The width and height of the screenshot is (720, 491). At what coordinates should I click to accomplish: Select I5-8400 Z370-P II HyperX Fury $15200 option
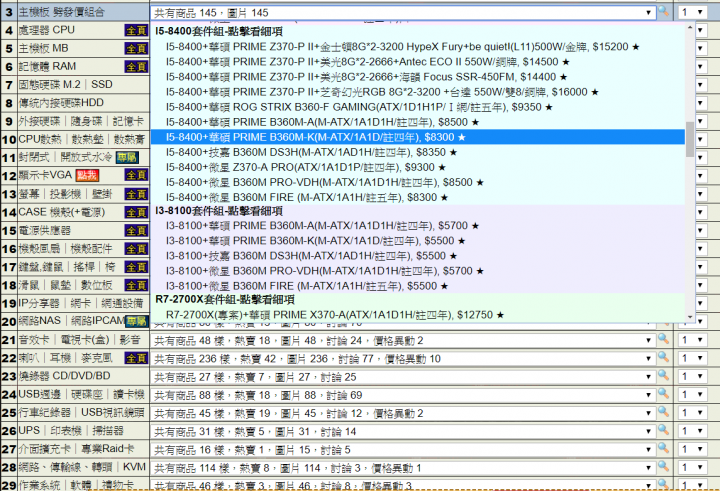pyautogui.click(x=417, y=47)
